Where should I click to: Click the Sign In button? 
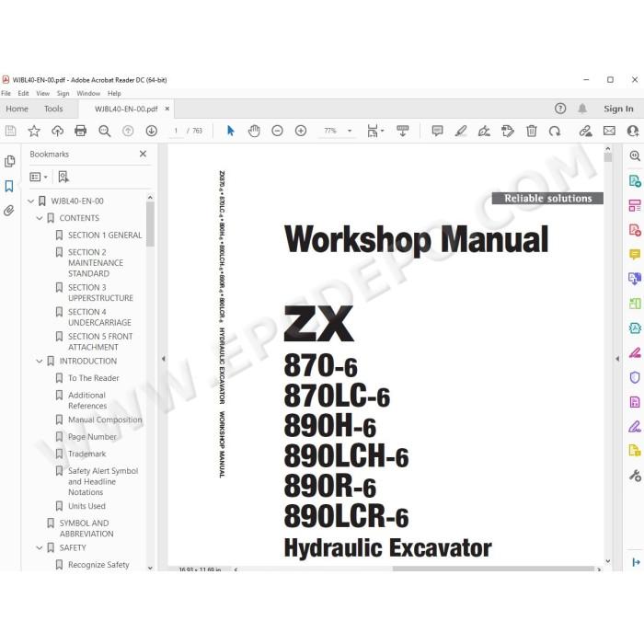[x=618, y=109]
